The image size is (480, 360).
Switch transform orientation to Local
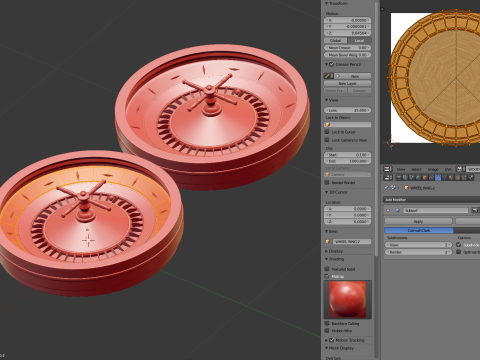point(359,40)
